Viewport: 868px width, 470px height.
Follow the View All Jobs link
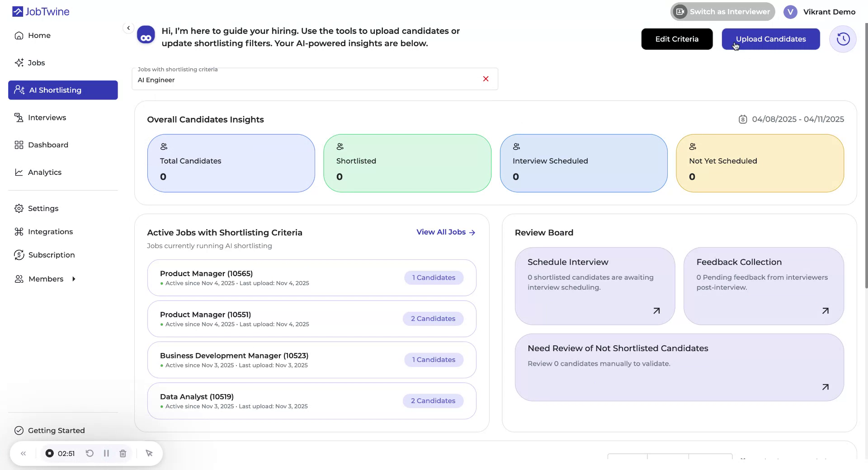(x=445, y=232)
